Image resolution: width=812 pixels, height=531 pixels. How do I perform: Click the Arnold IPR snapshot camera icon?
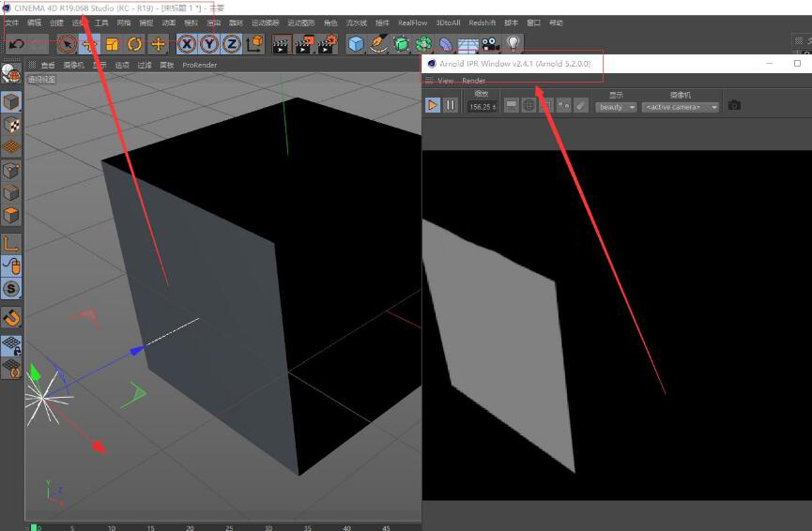pyautogui.click(x=734, y=106)
